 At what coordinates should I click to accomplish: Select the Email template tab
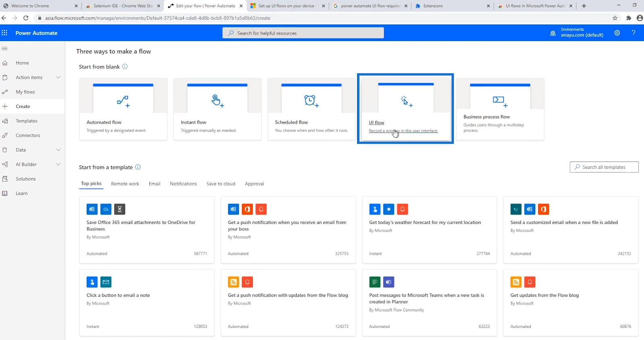click(155, 184)
